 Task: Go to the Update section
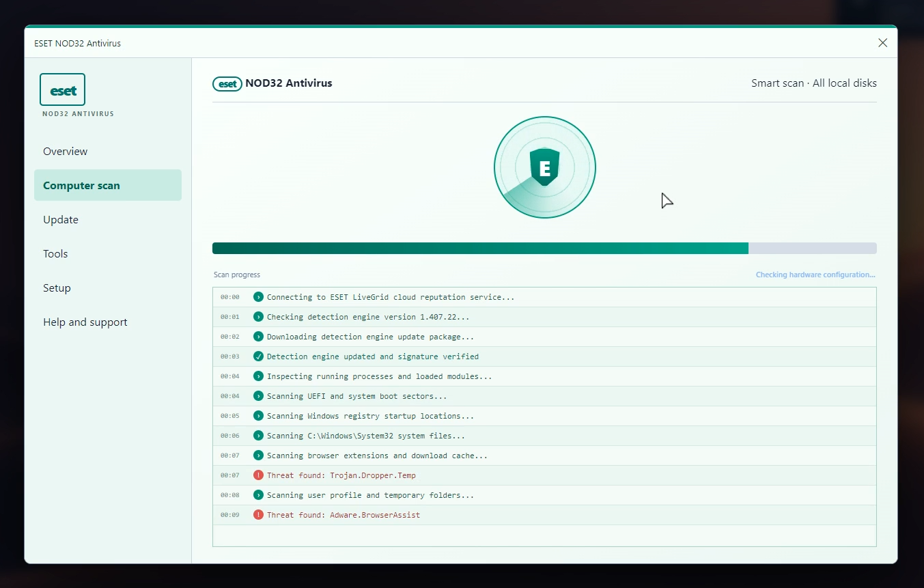108,220
